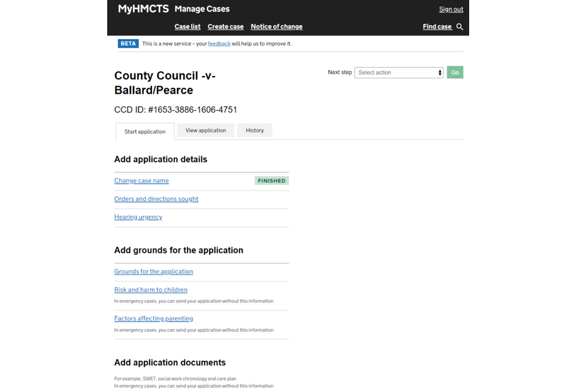The image size is (588, 392).
Task: Open Change case name task
Action: (x=141, y=181)
